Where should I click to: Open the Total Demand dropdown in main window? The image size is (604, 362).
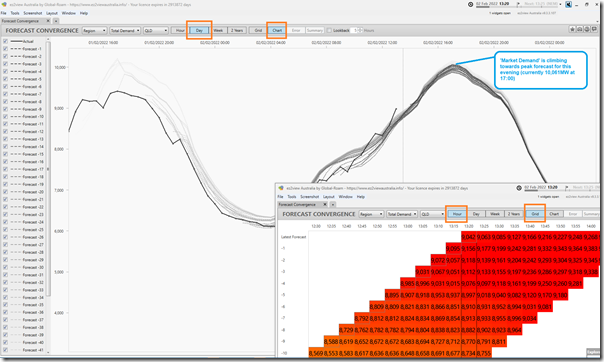(125, 30)
